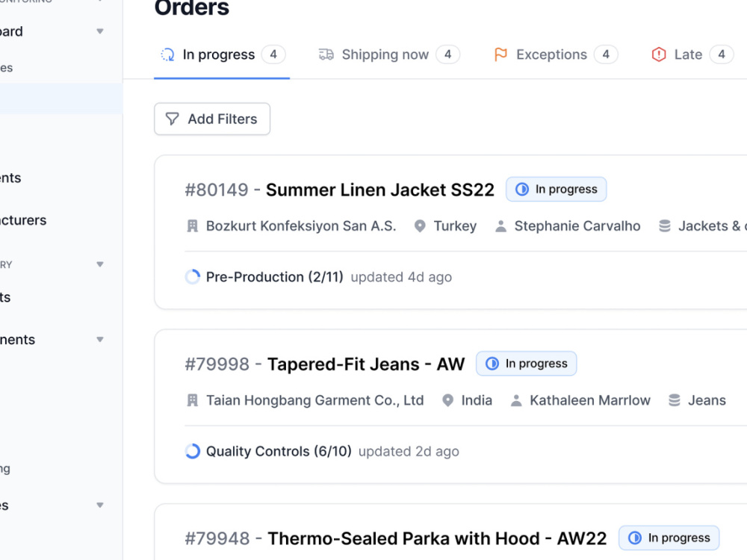Click In progress status badge on order #80149
Screen dimensions: 747x560
[x=556, y=189]
